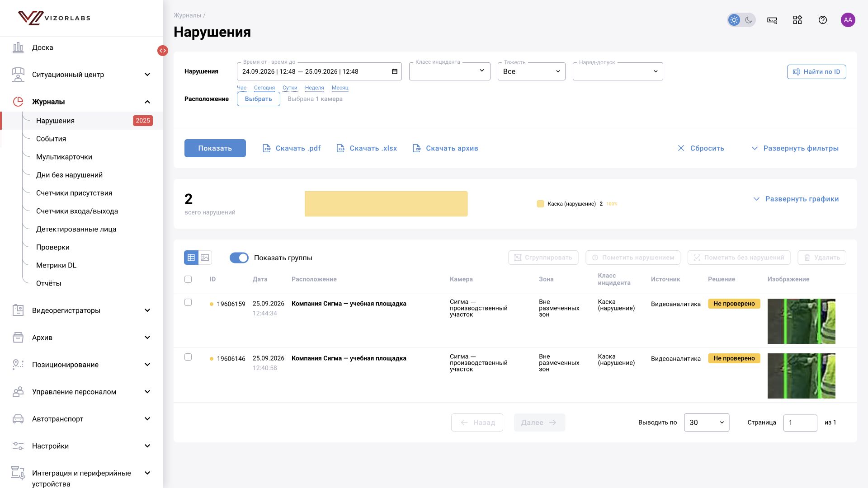Click the yellow violations chart bar
The width and height of the screenshot is (868, 488).
pyautogui.click(x=386, y=204)
